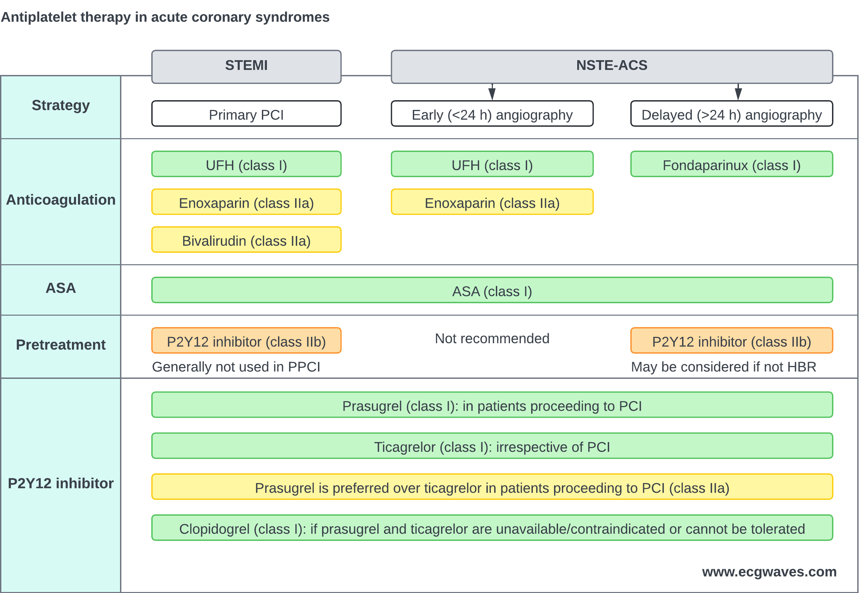Click Ticagrelor (class I) irrespective of PCI
Image resolution: width=868 pixels, height=593 pixels.
pos(492,445)
